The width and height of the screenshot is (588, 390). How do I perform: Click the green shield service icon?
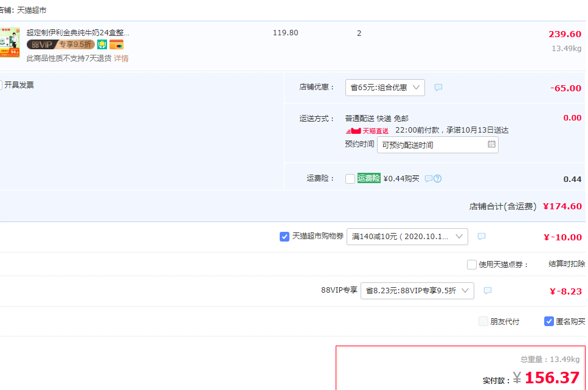point(102,44)
